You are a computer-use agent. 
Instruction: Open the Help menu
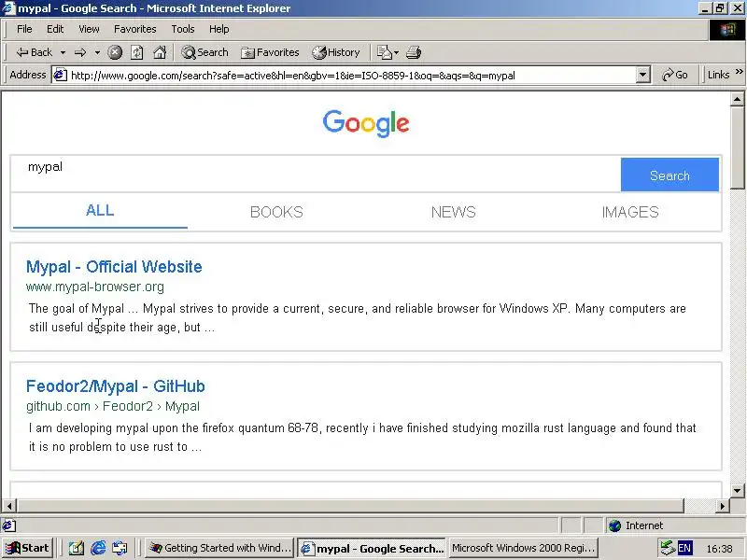click(x=219, y=29)
